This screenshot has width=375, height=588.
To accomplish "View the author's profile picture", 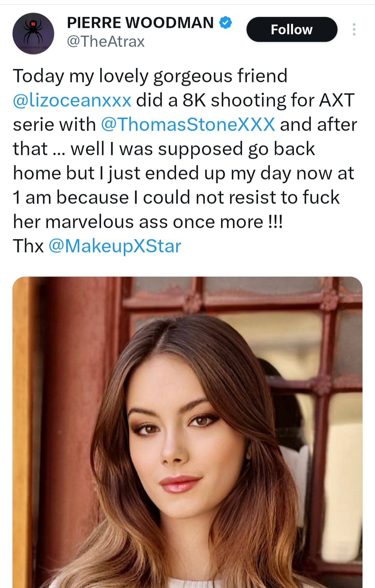I will 33,33.
